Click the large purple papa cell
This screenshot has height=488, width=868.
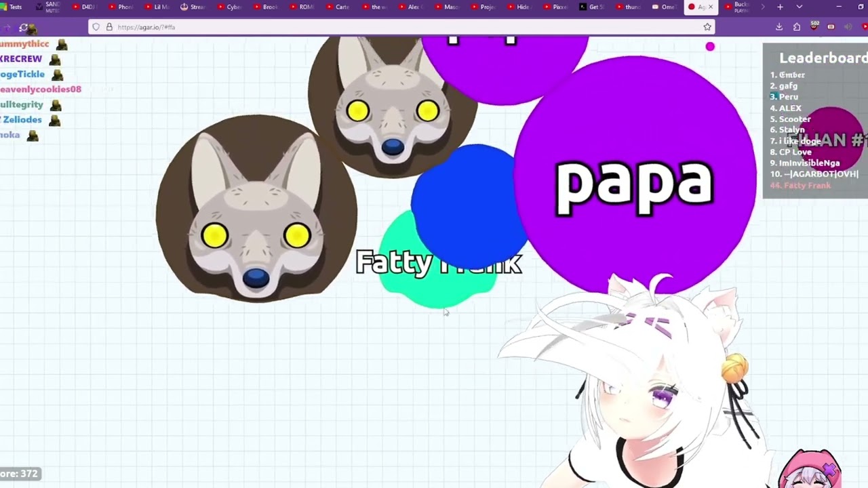tap(635, 178)
